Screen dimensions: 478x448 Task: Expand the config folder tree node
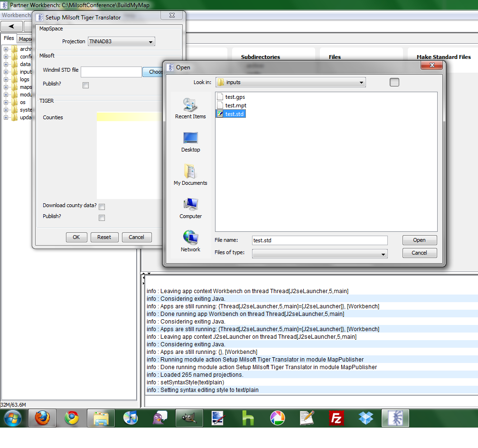(6, 57)
